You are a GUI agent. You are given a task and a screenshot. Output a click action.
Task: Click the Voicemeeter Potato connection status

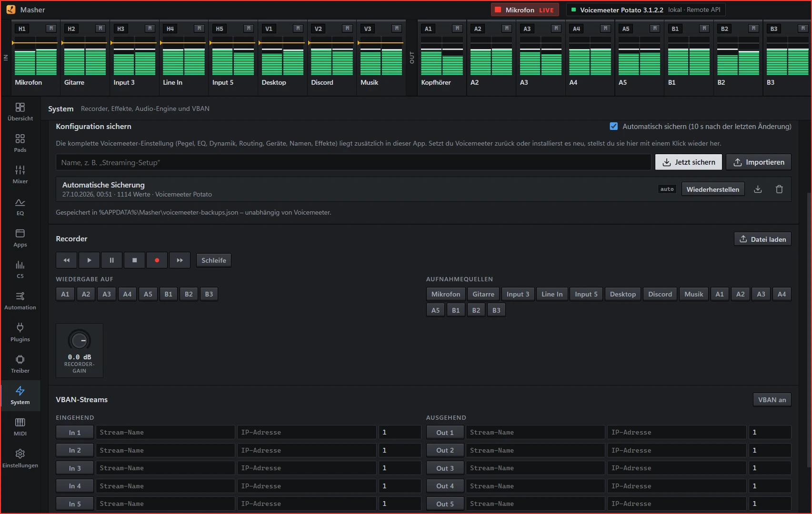coord(646,10)
